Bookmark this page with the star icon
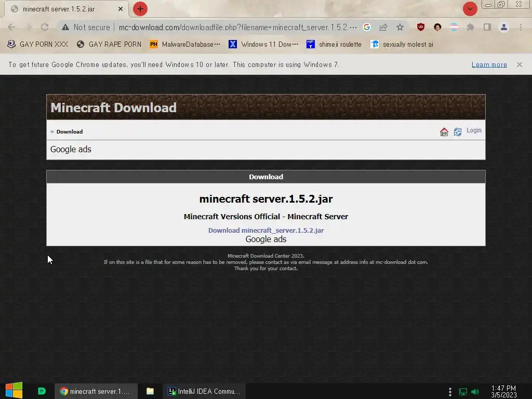The image size is (532, 399). tap(400, 27)
